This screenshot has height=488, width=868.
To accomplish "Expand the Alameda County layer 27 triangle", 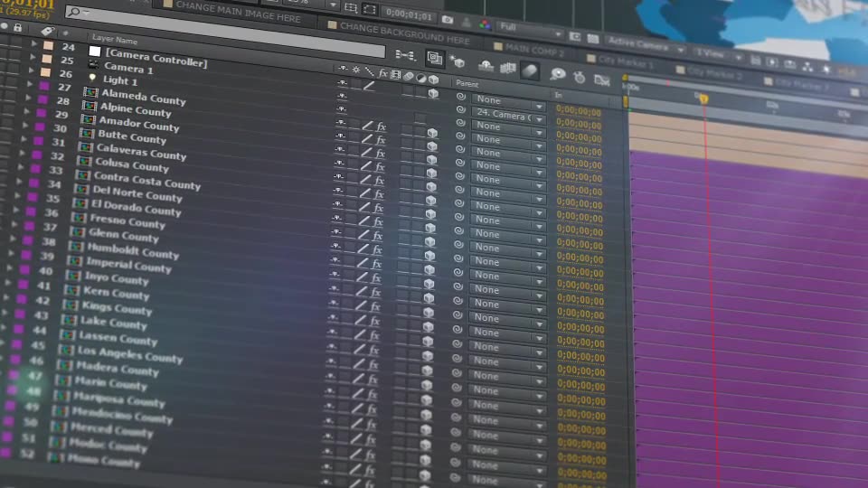I will tap(30, 84).
